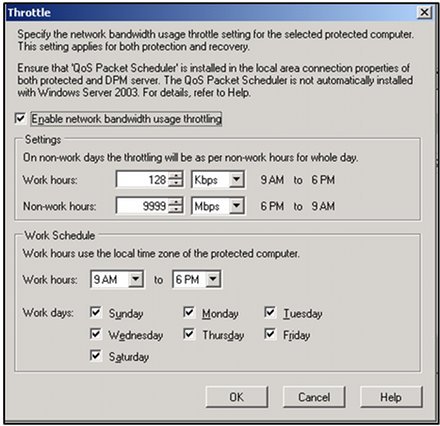Screen dimensions: 440x426
Task: Toggle the Wednesday work day checkbox
Action: tap(96, 334)
